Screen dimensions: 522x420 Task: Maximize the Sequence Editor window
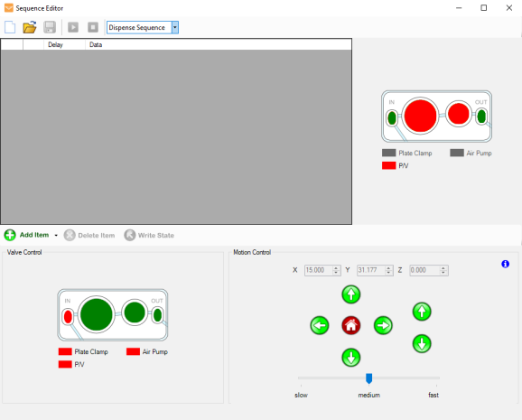click(484, 8)
